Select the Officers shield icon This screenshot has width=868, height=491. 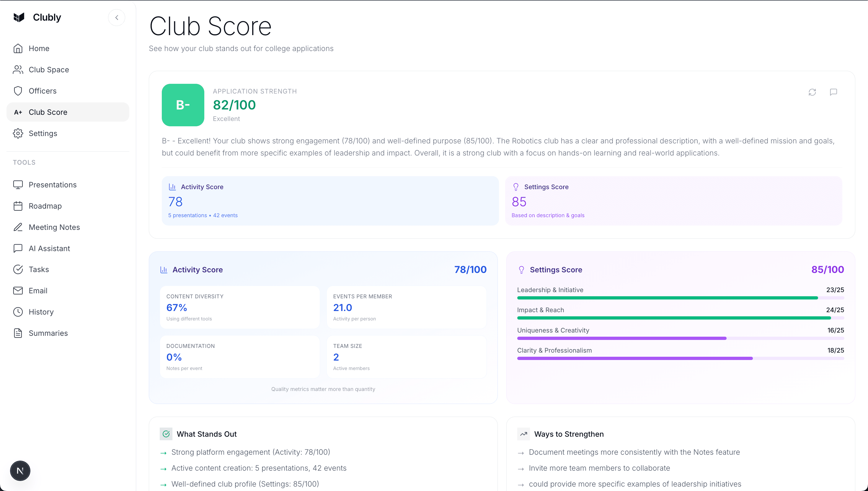[x=18, y=91]
